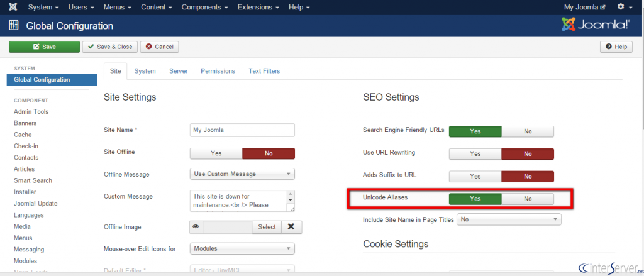Switch to the Server tab
The height and width of the screenshot is (276, 644).
[178, 71]
